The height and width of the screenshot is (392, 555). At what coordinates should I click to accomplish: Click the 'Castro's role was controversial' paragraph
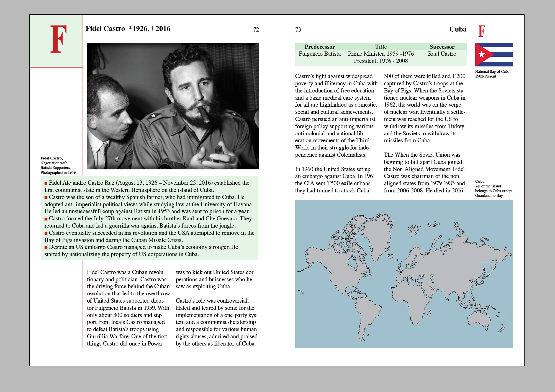pyautogui.click(x=216, y=322)
